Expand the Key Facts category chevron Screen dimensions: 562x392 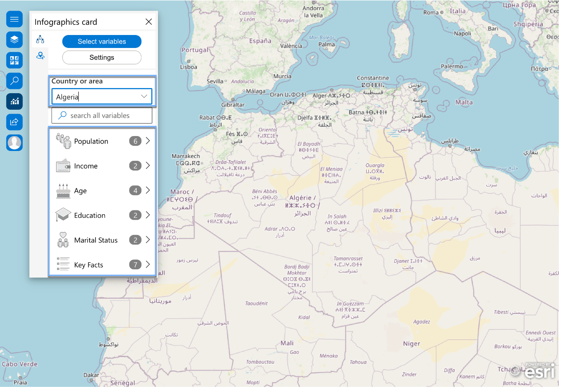148,264
